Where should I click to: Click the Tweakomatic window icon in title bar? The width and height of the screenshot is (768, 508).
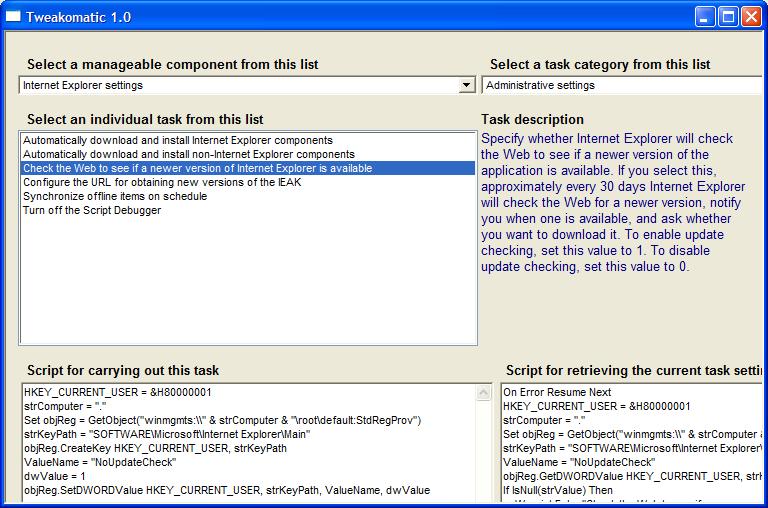point(13,17)
